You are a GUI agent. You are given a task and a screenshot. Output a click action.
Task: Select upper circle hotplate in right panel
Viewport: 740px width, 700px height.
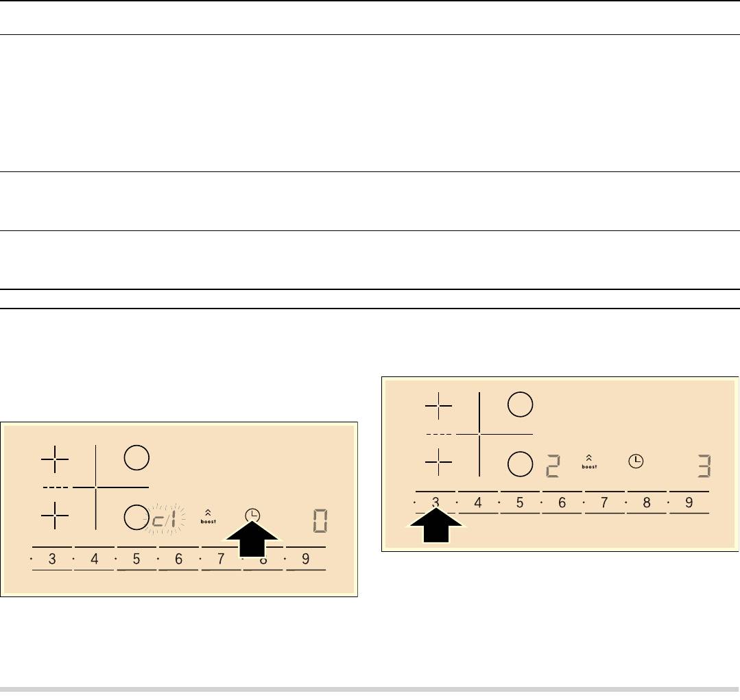click(x=520, y=405)
